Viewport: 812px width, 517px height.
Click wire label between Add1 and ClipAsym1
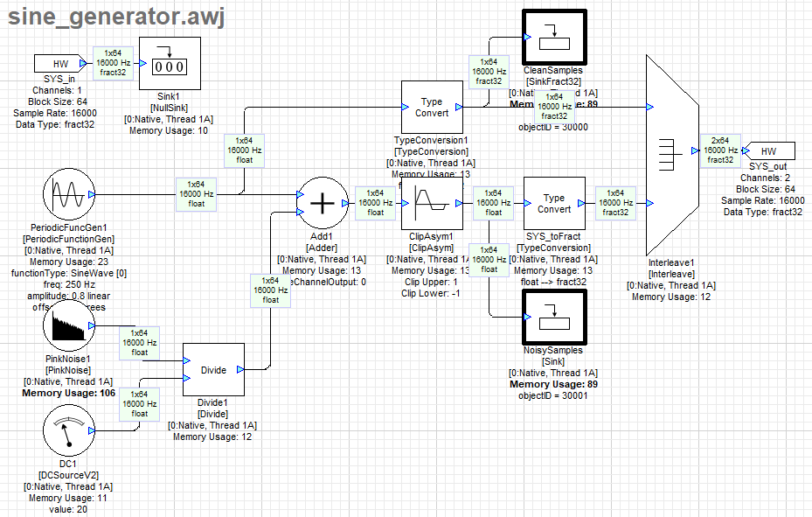click(x=375, y=201)
